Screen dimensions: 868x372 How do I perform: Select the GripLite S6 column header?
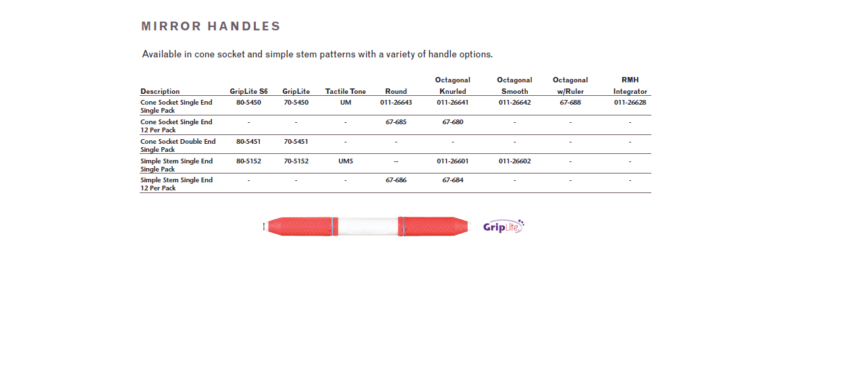pos(248,91)
